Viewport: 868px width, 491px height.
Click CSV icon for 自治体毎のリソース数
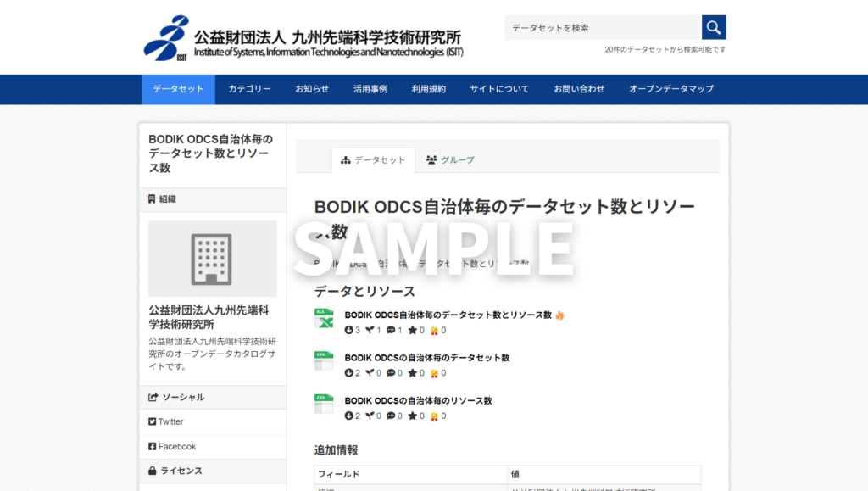[324, 405]
